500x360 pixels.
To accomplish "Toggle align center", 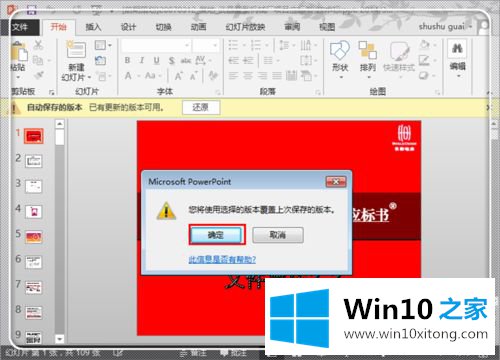I will coord(248,76).
